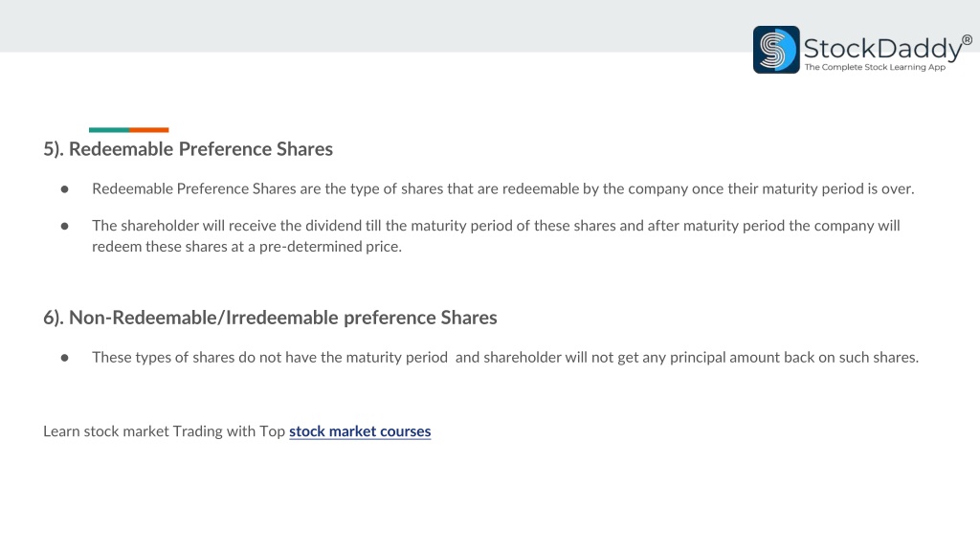This screenshot has width=980, height=551.
Task: Click the StockDaddy spiral logo icon
Action: pos(776,50)
